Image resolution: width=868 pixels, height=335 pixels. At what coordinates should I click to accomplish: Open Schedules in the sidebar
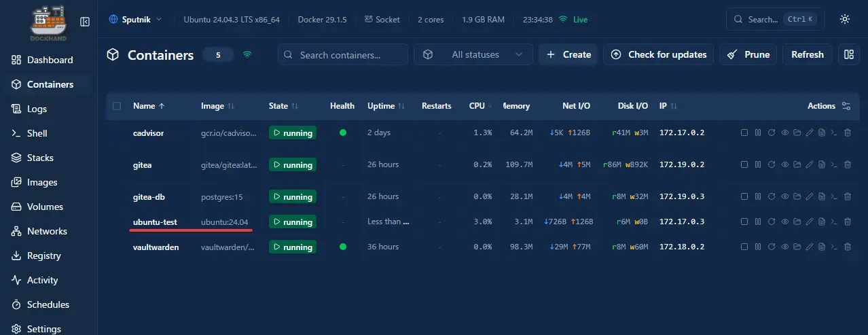click(49, 304)
